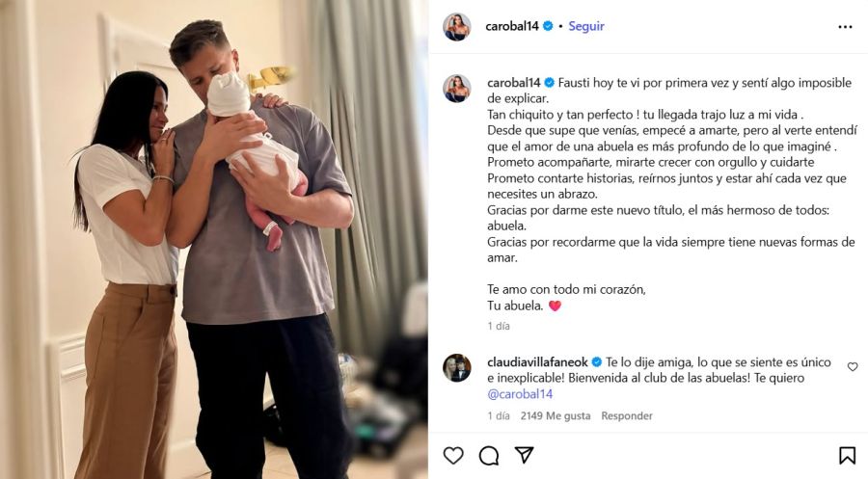Click verified badge next to claudiavillafaneok
The width and height of the screenshot is (868, 479).
[x=597, y=362]
